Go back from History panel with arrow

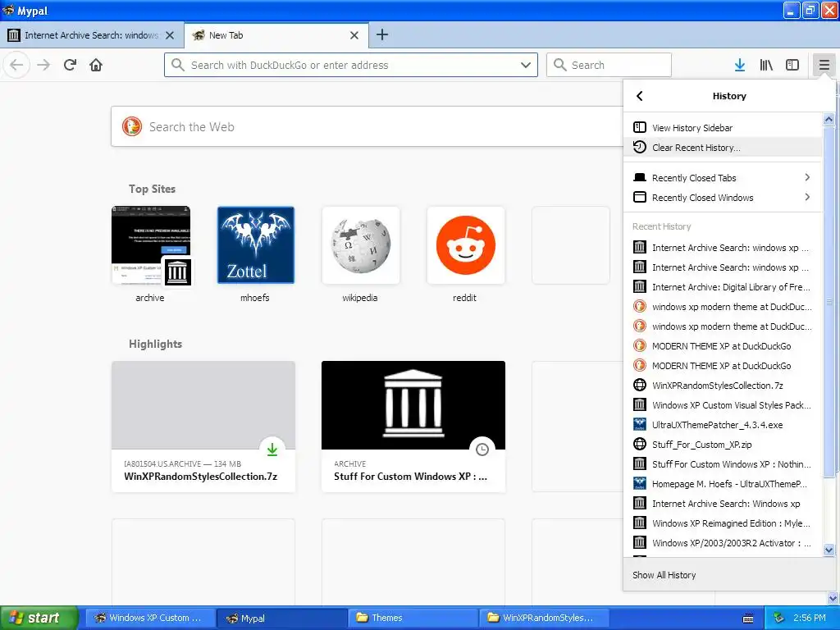[640, 96]
